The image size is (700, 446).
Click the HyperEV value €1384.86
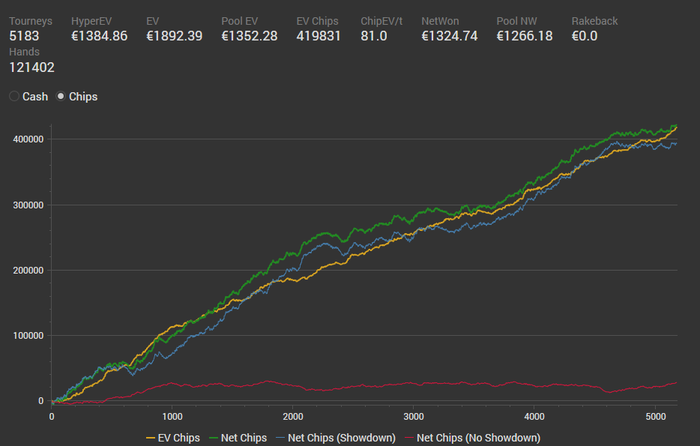[x=99, y=36]
